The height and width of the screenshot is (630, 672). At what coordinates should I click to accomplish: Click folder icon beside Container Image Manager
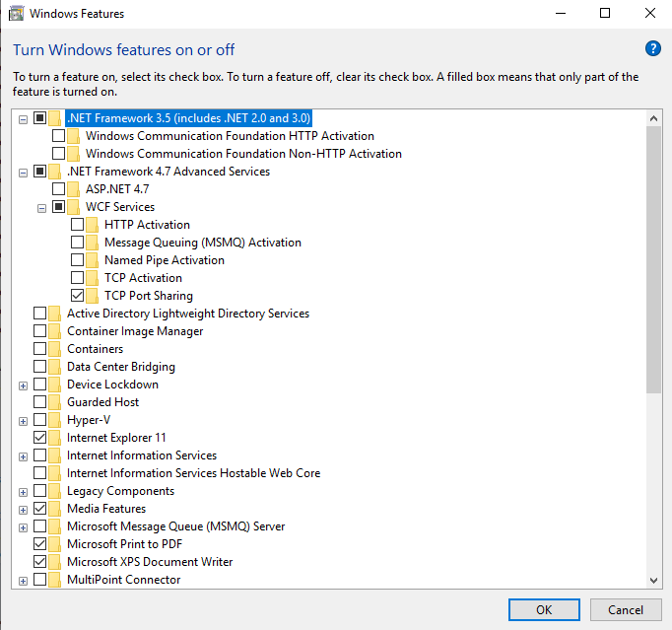(x=54, y=331)
